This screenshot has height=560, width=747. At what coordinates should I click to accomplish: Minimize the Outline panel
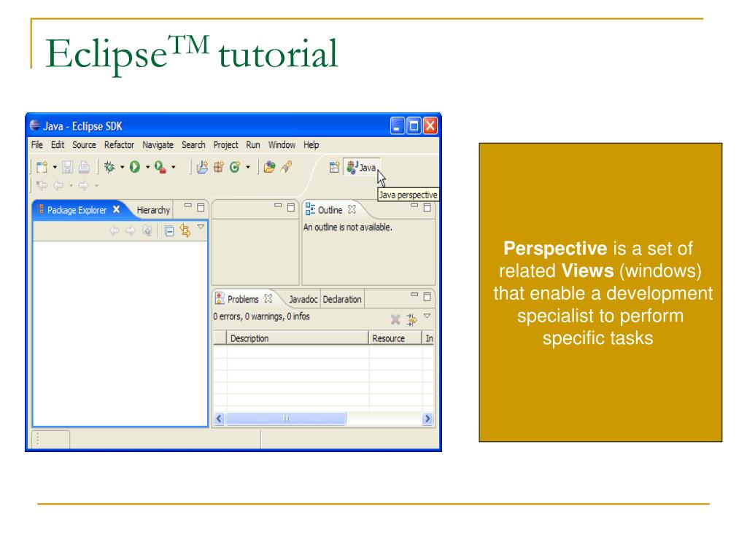click(x=414, y=206)
